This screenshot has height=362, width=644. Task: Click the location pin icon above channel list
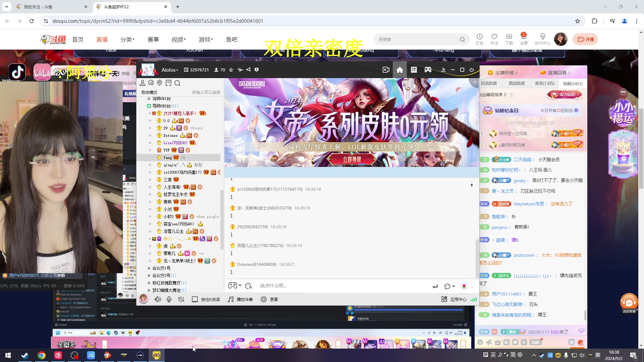(x=160, y=83)
